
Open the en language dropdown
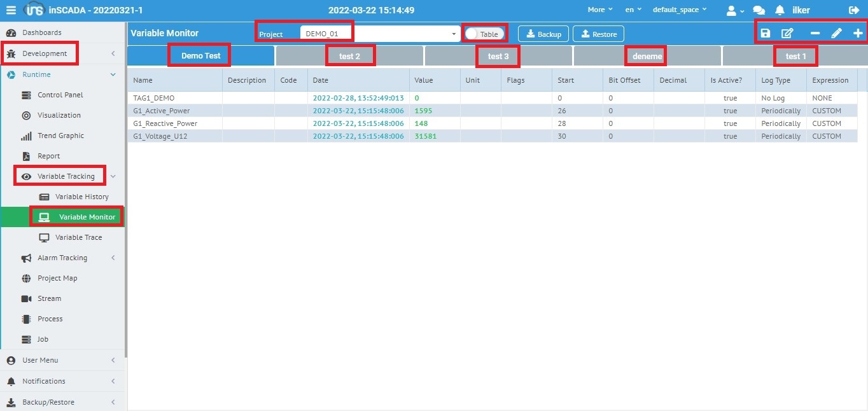pos(634,10)
